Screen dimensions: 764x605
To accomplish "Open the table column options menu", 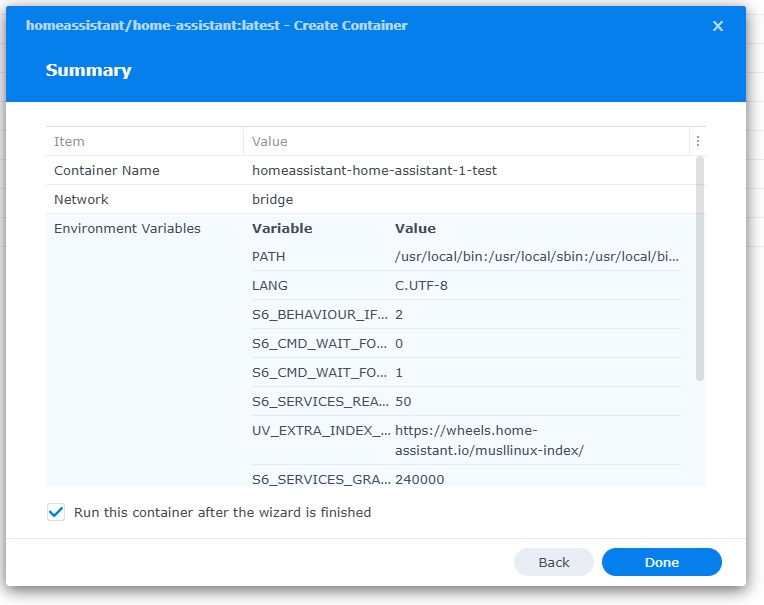I will pyautogui.click(x=698, y=141).
